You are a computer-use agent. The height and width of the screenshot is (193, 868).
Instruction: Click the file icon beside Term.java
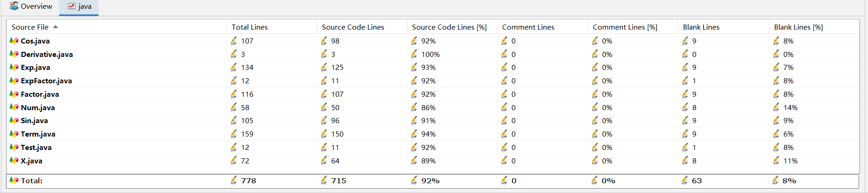click(14, 134)
